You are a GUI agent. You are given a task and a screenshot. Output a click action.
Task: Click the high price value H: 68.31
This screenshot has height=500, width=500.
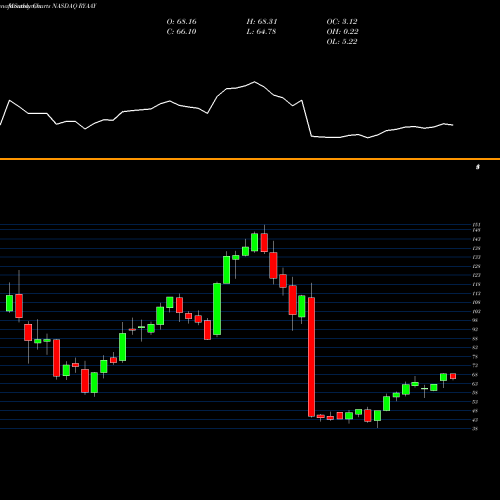[262, 22]
